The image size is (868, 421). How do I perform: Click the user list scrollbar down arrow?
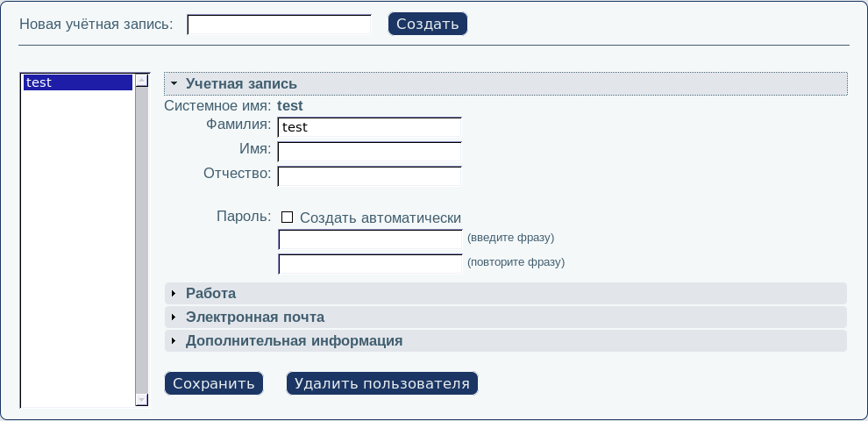(x=142, y=399)
